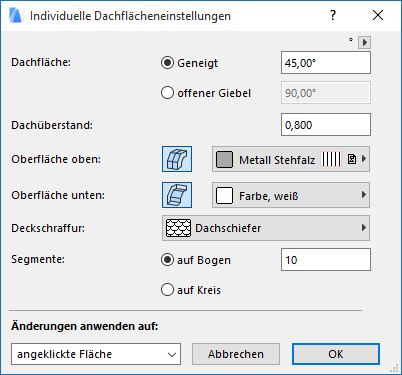
Task: Close the Individuelle Dachflächeneinstellungen dialog
Action: tap(378, 15)
